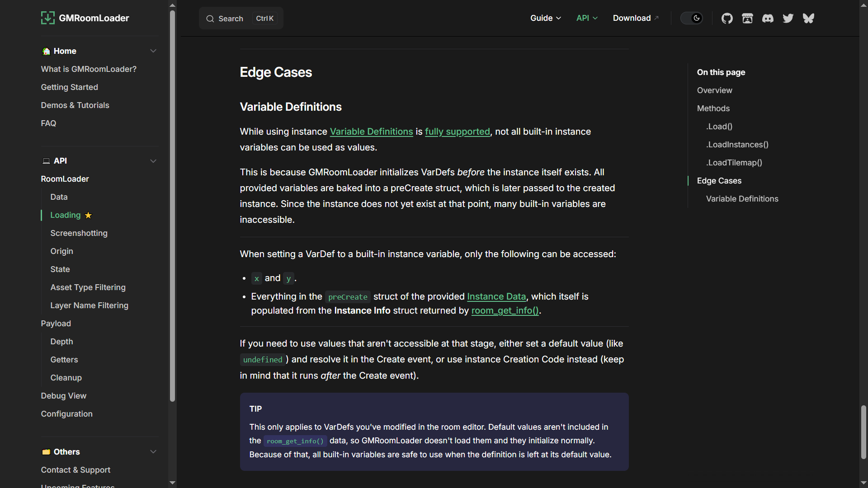This screenshot has height=488, width=868.
Task: Collapse the Home sidebar section
Action: 153,51
